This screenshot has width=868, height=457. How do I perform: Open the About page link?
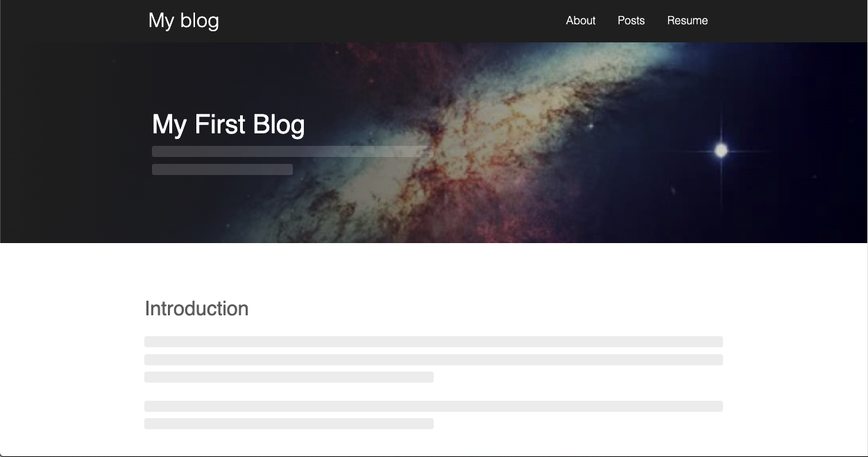click(x=580, y=21)
